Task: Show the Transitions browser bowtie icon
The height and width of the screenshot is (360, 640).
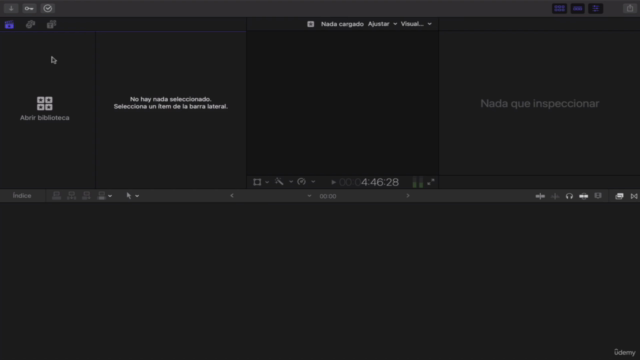Action: pyautogui.click(x=634, y=196)
